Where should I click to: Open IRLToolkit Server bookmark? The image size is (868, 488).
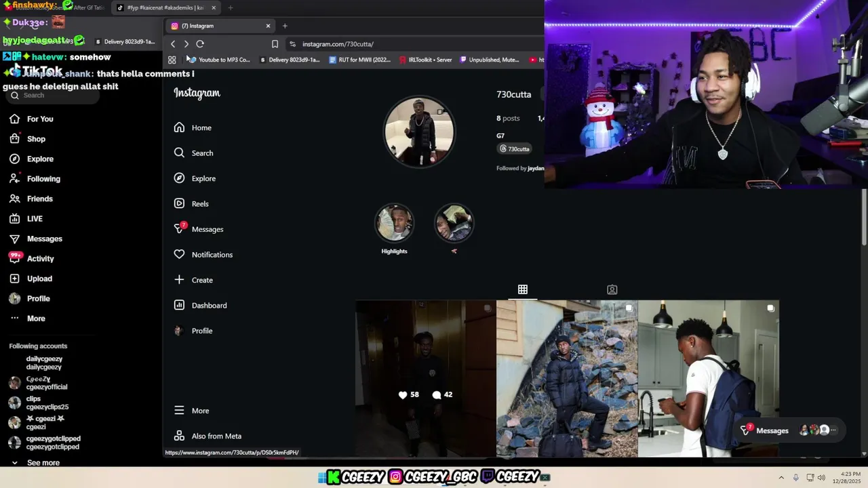tap(426, 60)
